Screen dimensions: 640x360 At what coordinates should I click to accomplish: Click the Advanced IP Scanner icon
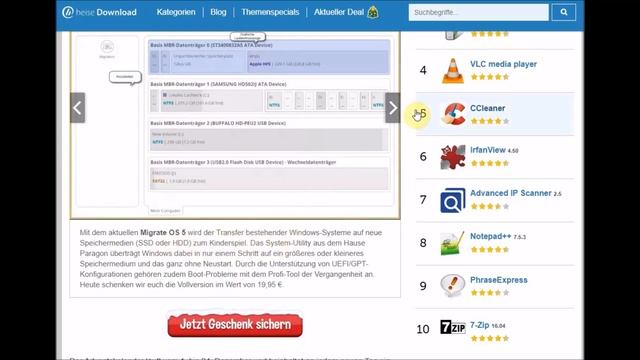[x=453, y=200]
